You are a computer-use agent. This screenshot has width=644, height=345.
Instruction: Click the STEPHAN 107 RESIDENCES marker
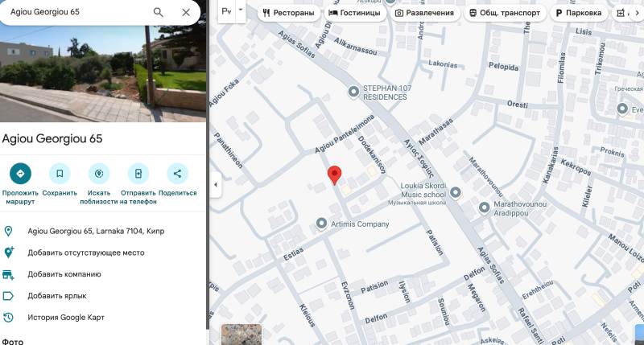point(353,92)
